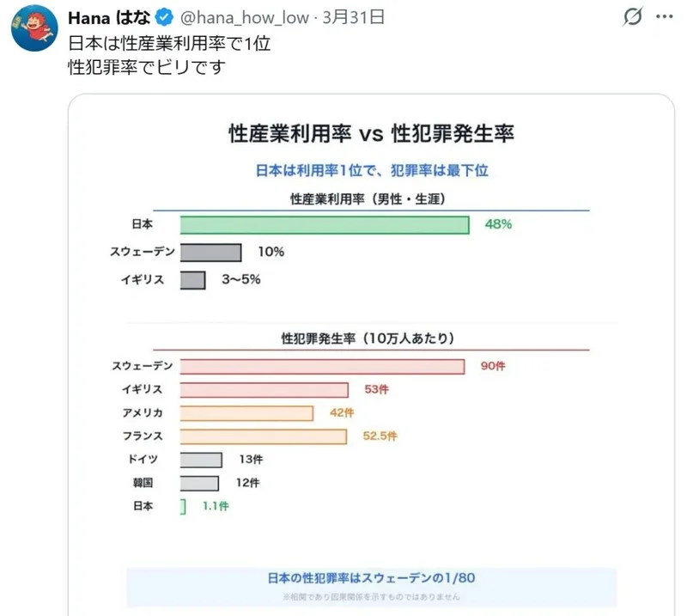Click Sweden's red 90件 bar

[x=323, y=367]
